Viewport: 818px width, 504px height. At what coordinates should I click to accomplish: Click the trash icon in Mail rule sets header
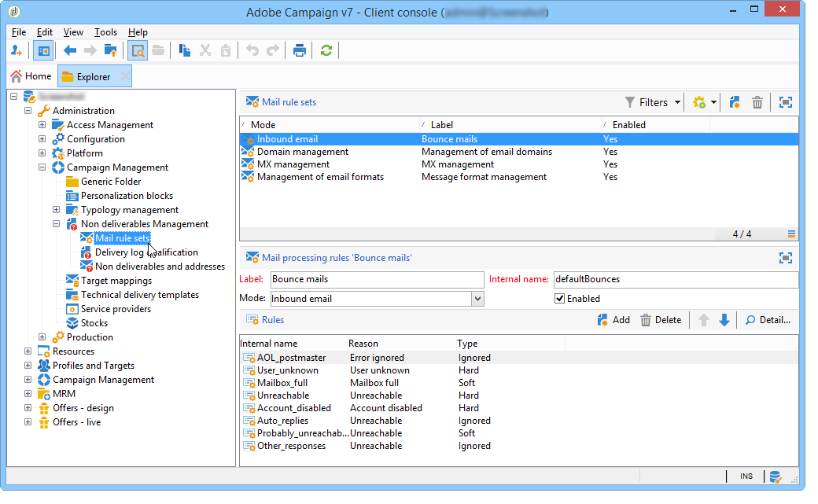(757, 102)
